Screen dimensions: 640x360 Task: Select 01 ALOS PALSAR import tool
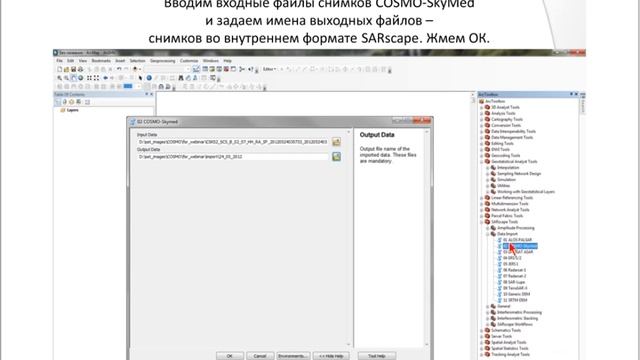point(517,240)
